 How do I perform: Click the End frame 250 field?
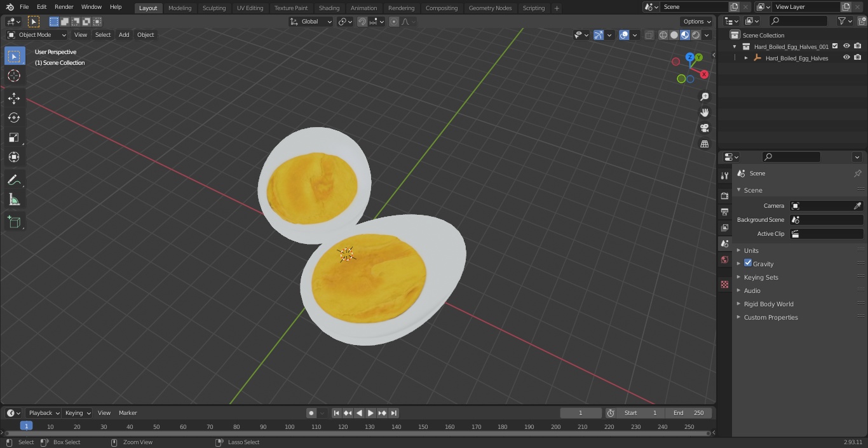coord(688,413)
